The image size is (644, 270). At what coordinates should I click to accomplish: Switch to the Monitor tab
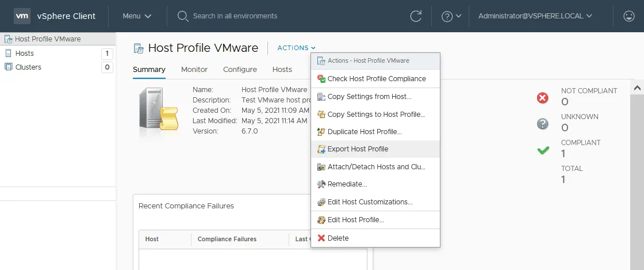pos(194,70)
